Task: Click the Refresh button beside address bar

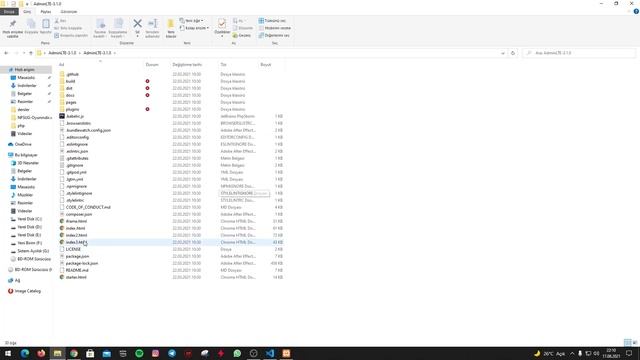Action: pyautogui.click(x=513, y=53)
